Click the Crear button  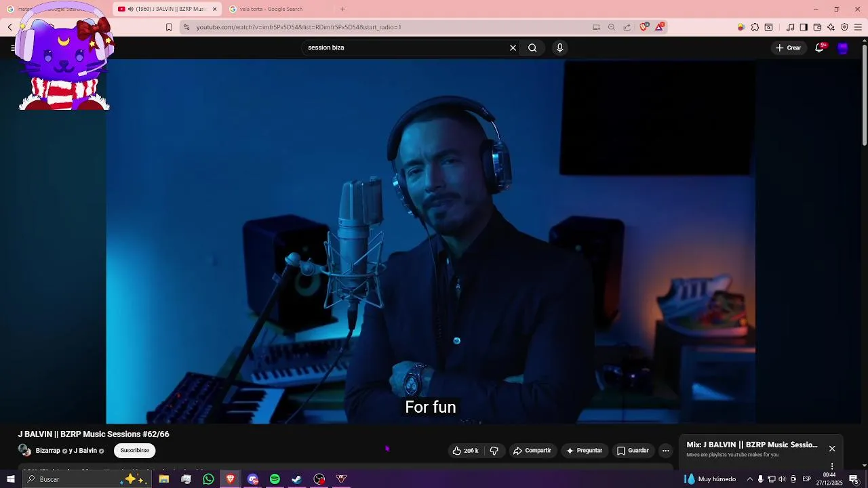click(789, 47)
